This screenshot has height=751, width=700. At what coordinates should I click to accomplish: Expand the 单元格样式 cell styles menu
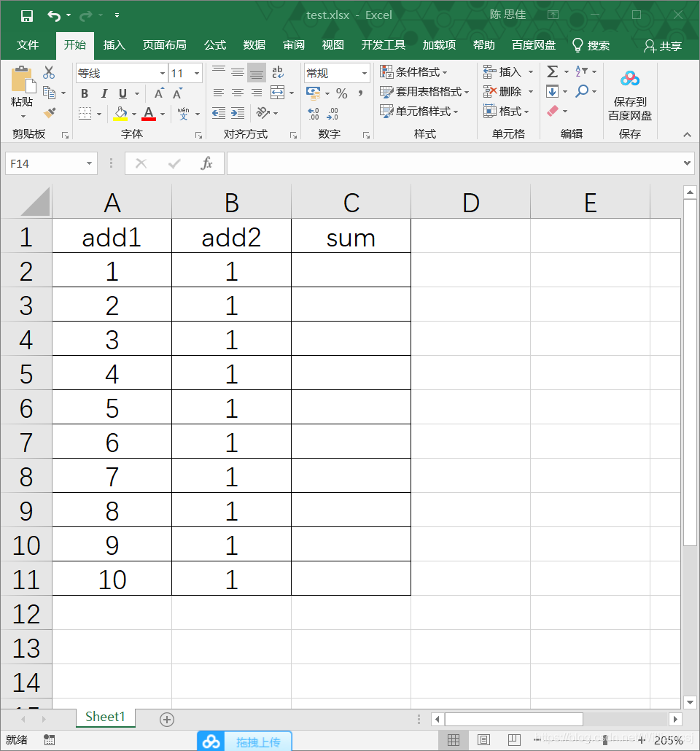click(419, 111)
